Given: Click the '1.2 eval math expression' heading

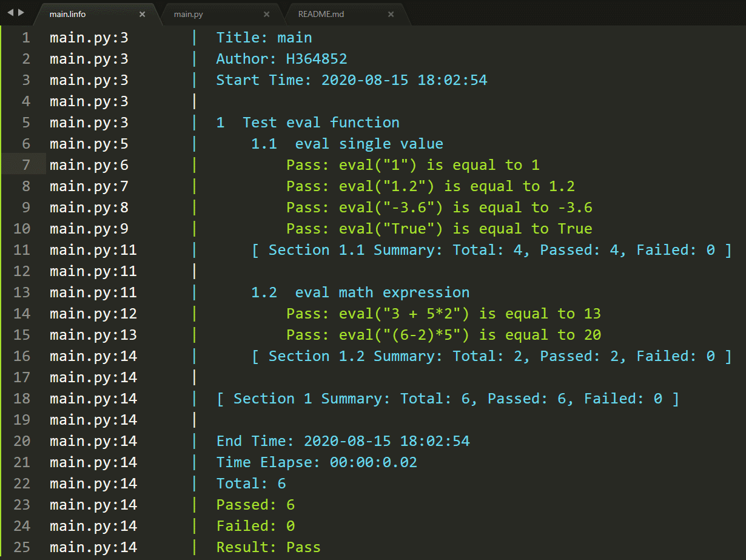Looking at the screenshot, I should tap(360, 292).
